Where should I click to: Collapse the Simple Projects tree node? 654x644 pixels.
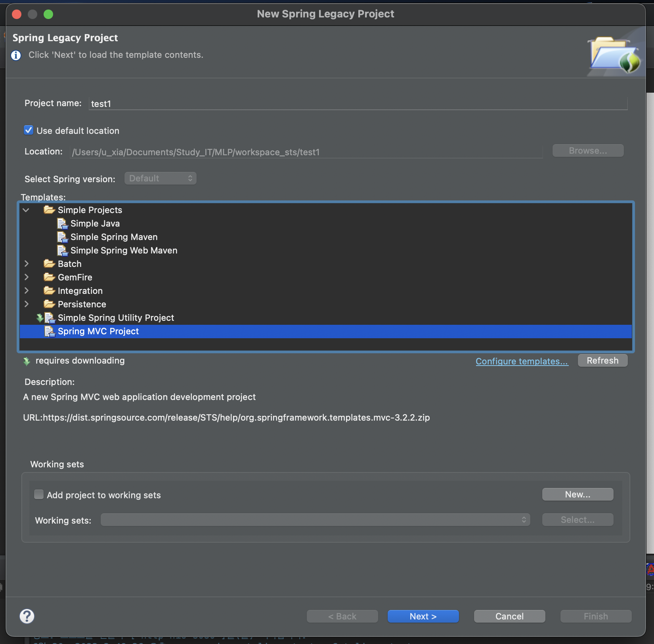(x=26, y=210)
